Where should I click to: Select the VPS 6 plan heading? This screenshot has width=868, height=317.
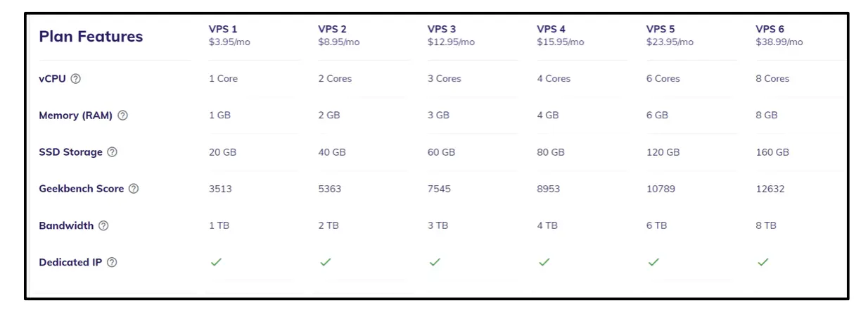770,29
